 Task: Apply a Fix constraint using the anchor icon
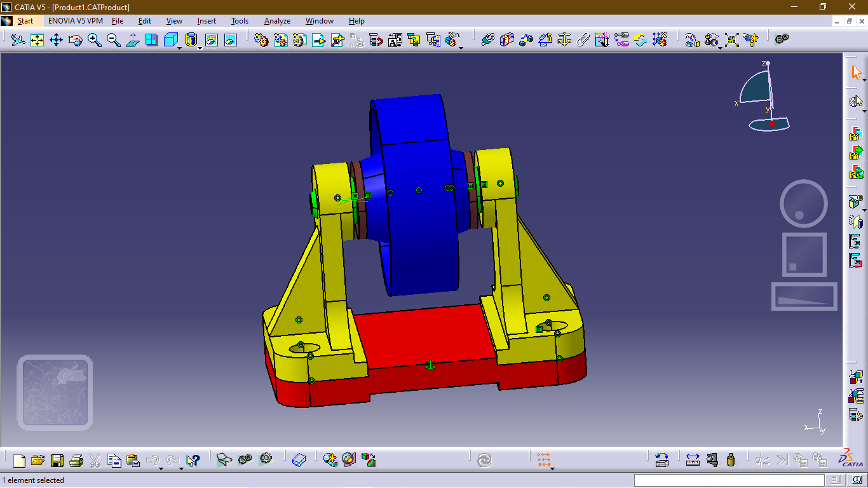565,39
